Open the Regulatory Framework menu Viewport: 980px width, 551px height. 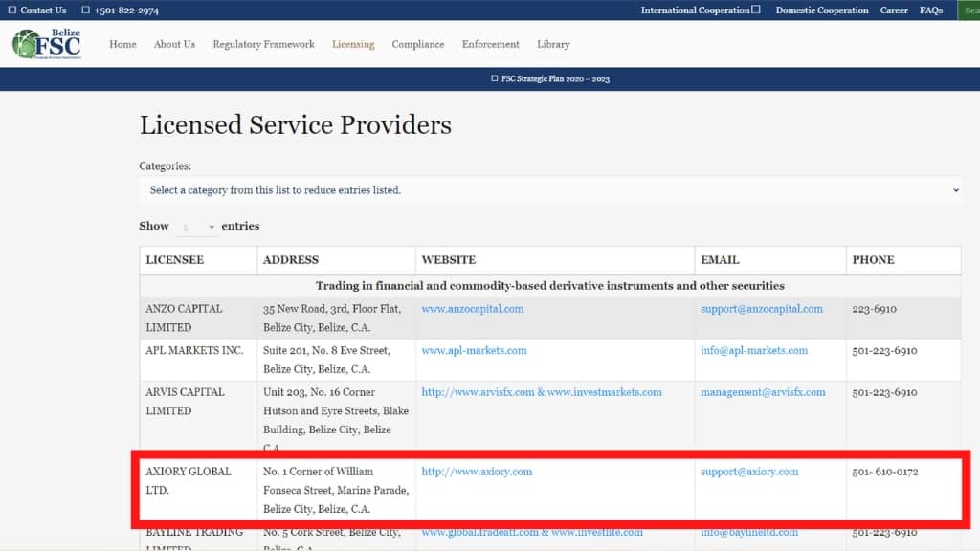[264, 44]
